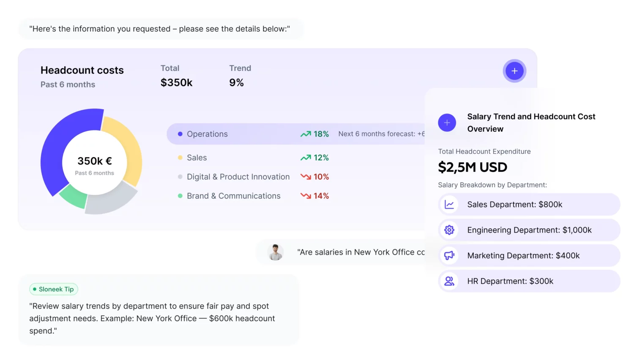Click the HR Department: $300k row

pyautogui.click(x=528, y=281)
